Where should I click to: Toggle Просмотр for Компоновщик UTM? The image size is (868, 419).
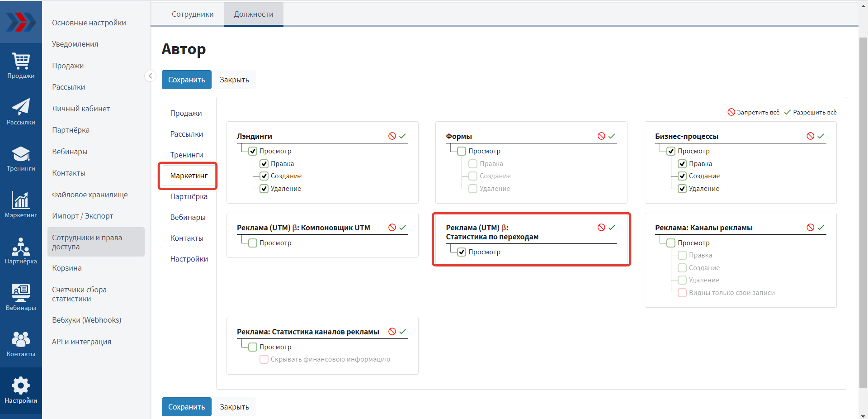pos(253,243)
